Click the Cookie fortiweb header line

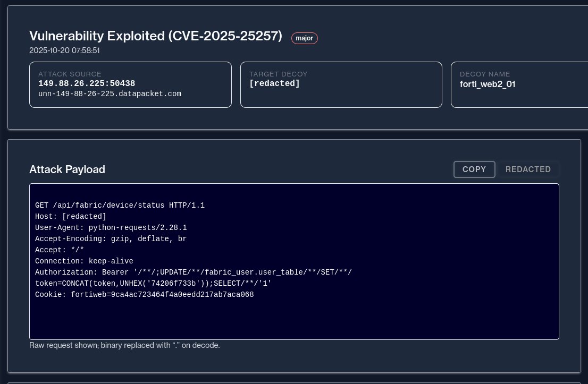[145, 294]
